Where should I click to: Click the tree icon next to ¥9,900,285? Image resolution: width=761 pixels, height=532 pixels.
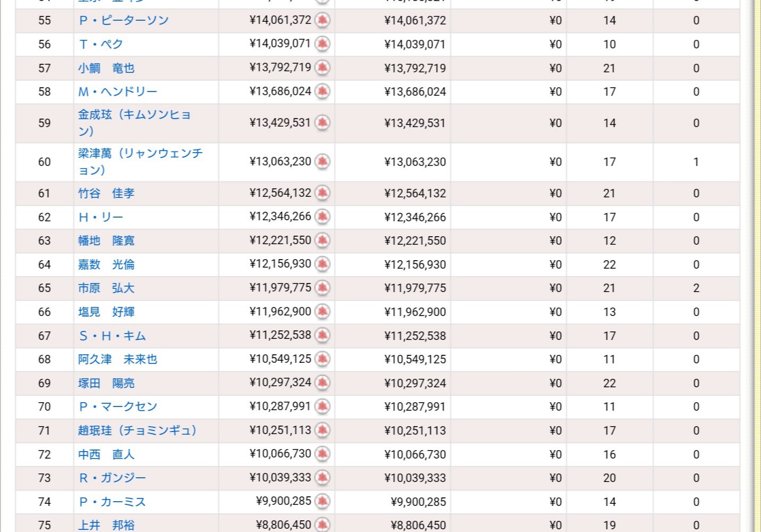coord(322,501)
